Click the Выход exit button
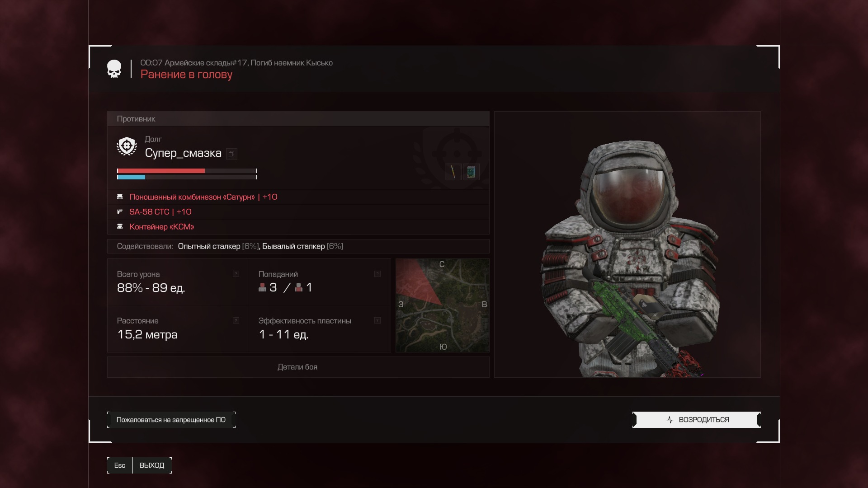Image resolution: width=868 pixels, height=488 pixels. click(x=139, y=465)
